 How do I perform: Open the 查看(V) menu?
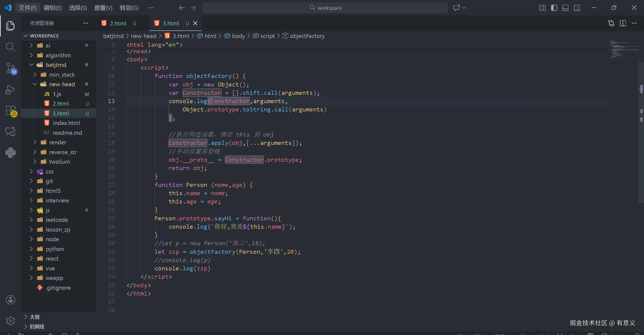point(103,8)
